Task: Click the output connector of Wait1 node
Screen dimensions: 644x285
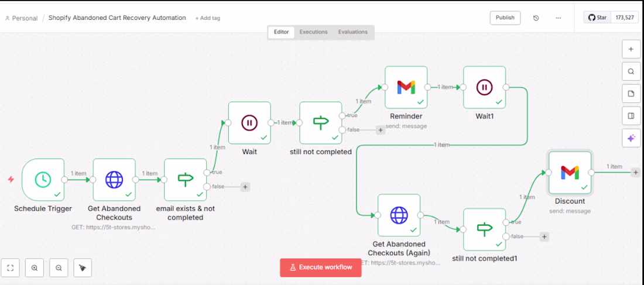Action: pos(506,87)
